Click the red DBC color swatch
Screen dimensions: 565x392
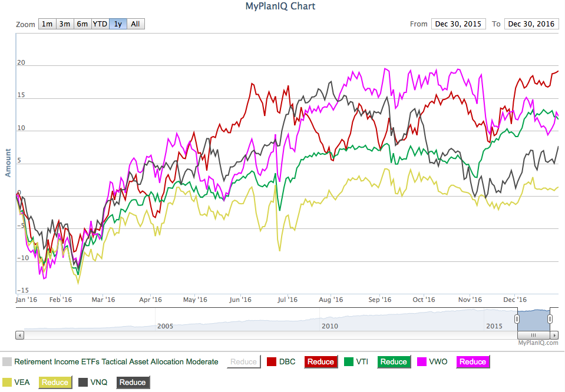point(272,362)
